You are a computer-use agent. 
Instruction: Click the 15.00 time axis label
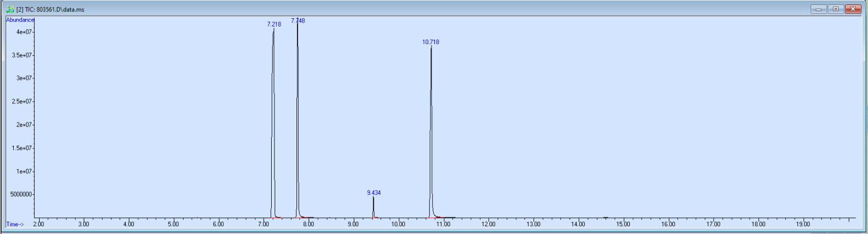click(x=623, y=224)
